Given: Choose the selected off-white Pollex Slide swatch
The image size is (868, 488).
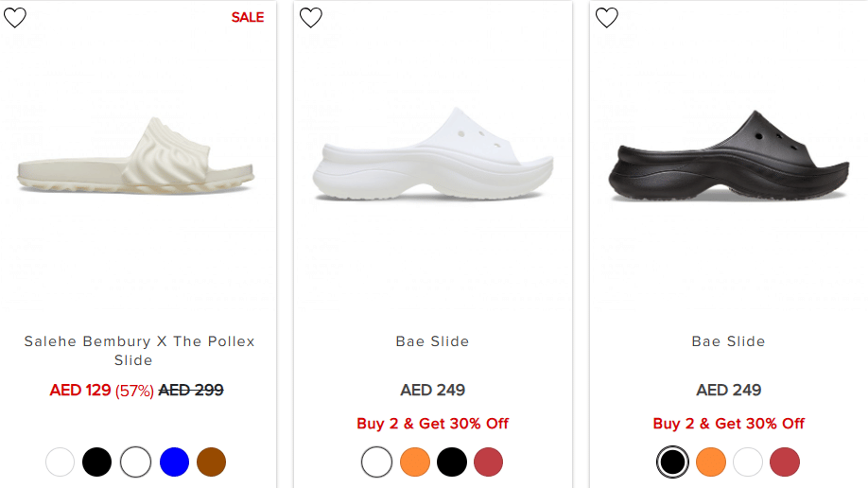Looking at the screenshot, I should pos(136,462).
